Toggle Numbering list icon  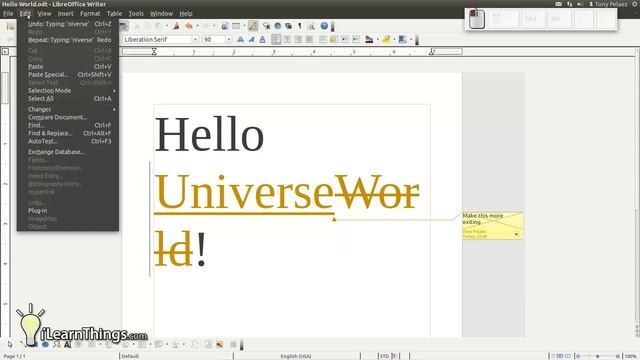click(323, 40)
